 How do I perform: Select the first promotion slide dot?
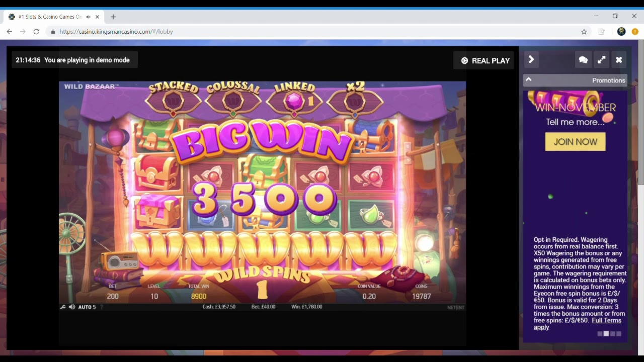[x=600, y=333]
